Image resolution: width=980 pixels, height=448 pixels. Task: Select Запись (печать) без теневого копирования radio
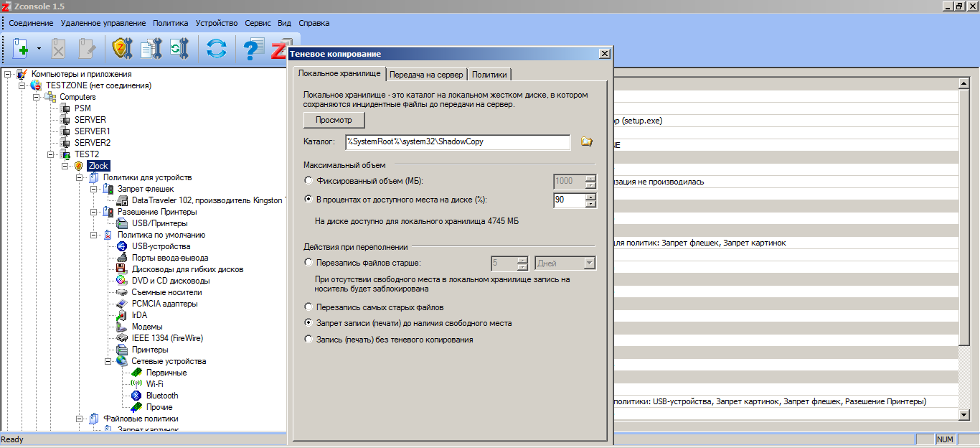pos(308,340)
